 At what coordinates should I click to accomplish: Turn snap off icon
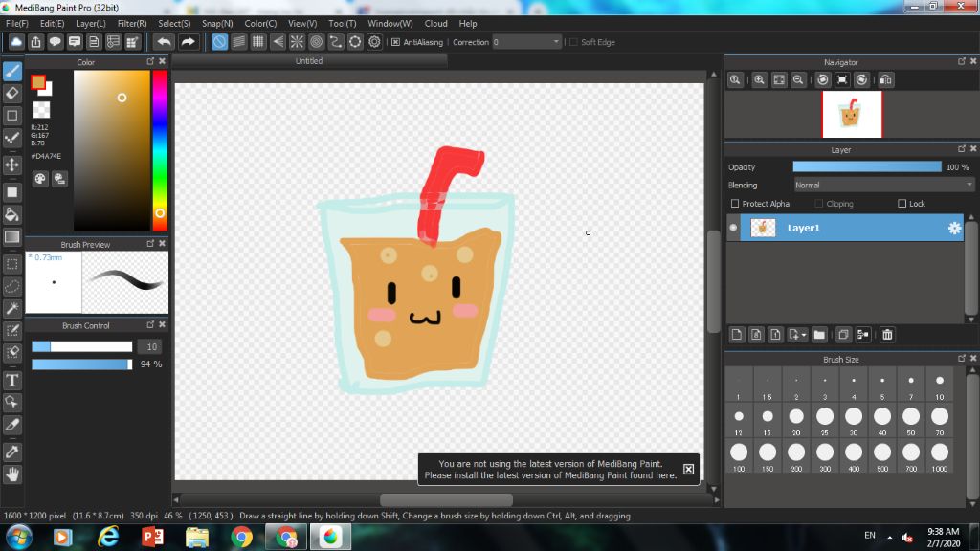[x=219, y=42]
